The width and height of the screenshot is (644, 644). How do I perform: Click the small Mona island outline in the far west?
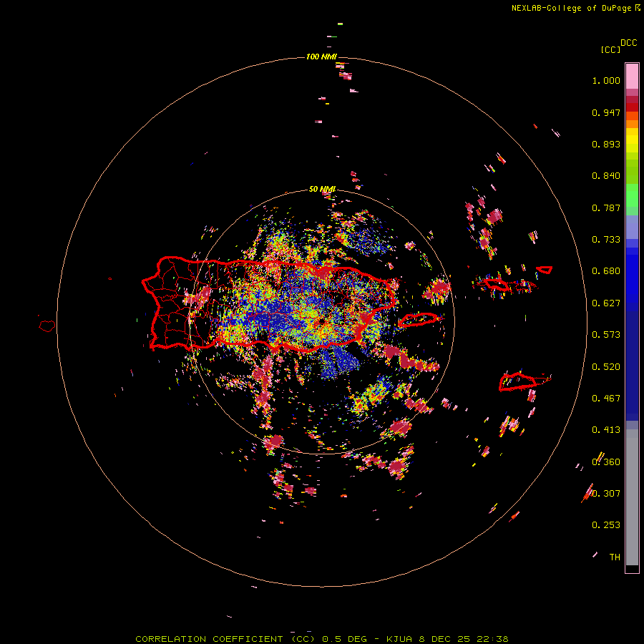pos(47,326)
